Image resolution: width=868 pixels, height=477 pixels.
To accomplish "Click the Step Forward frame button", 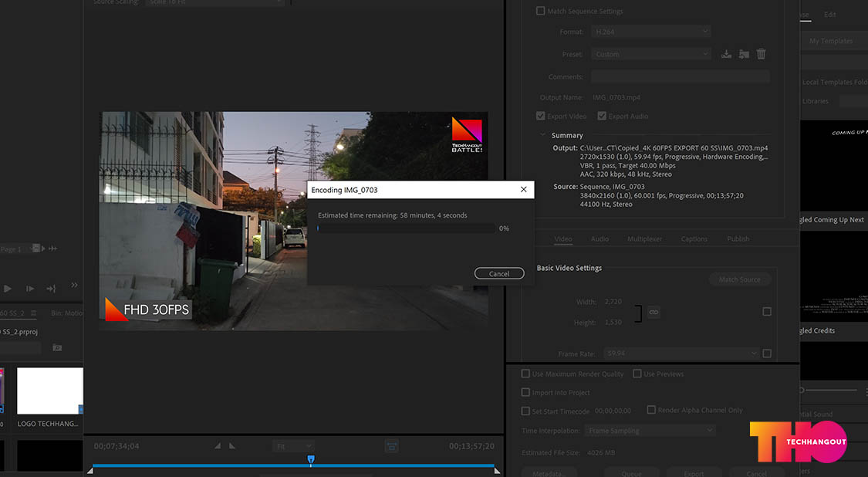I will [30, 289].
